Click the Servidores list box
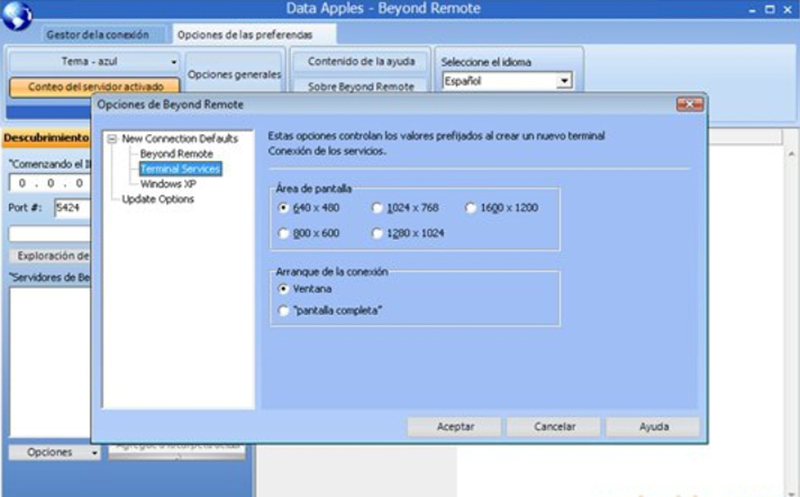The width and height of the screenshot is (800, 497). pos(50,362)
